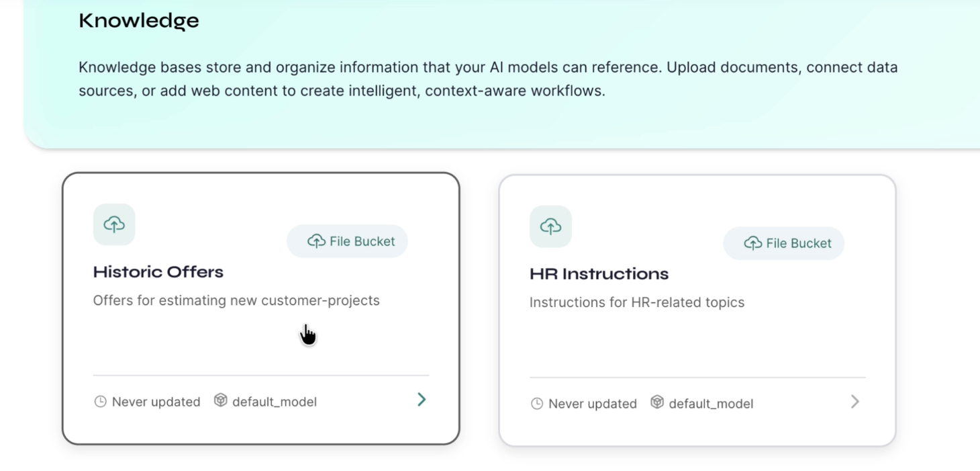
Task: Click the clock icon next to Never updated on HR Instructions
Action: point(536,403)
